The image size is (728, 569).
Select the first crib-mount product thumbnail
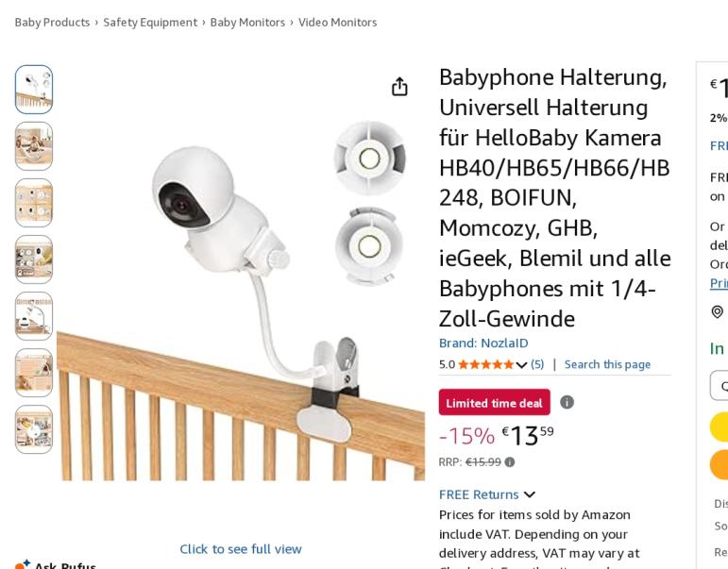point(34,90)
